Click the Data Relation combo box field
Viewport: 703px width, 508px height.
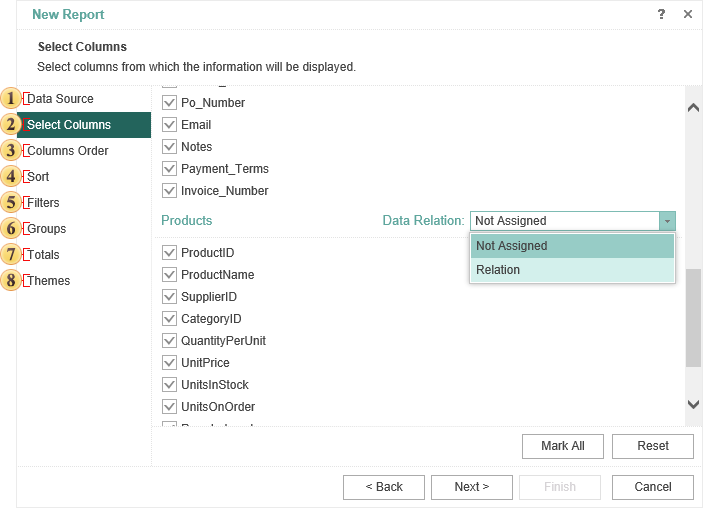coord(564,221)
